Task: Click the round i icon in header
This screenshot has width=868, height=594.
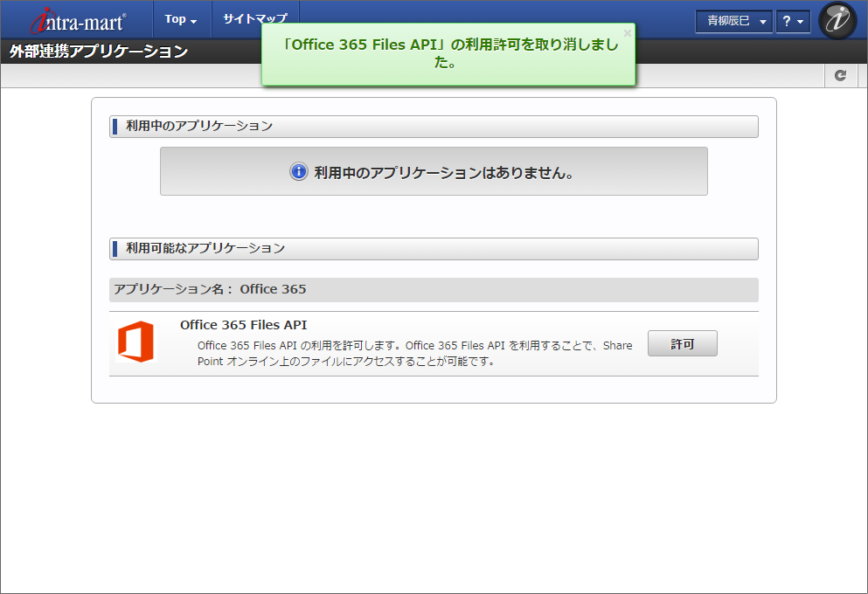Action: coord(837,20)
